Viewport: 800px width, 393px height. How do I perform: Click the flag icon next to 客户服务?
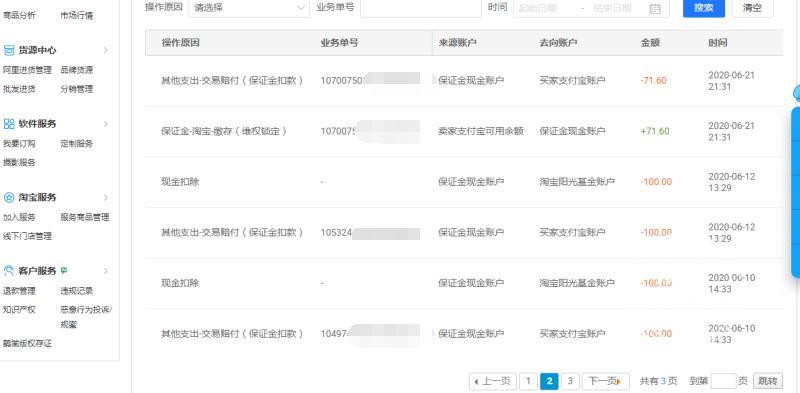coord(63,270)
